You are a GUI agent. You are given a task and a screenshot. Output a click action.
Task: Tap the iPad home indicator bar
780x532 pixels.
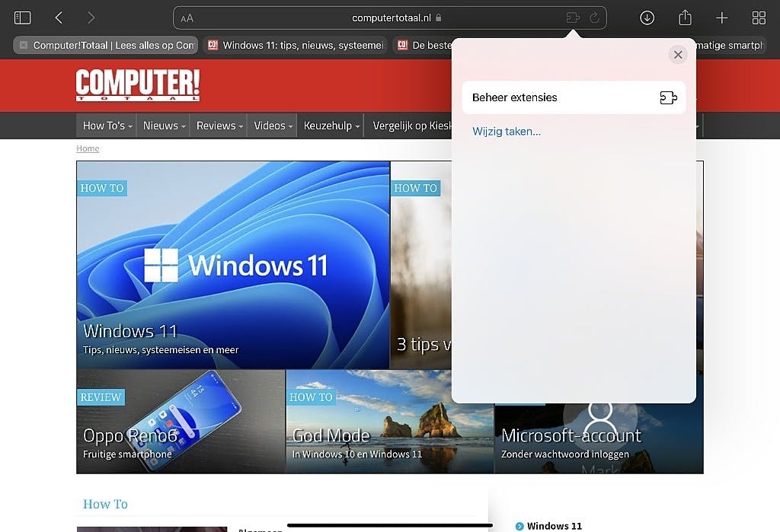point(390,525)
